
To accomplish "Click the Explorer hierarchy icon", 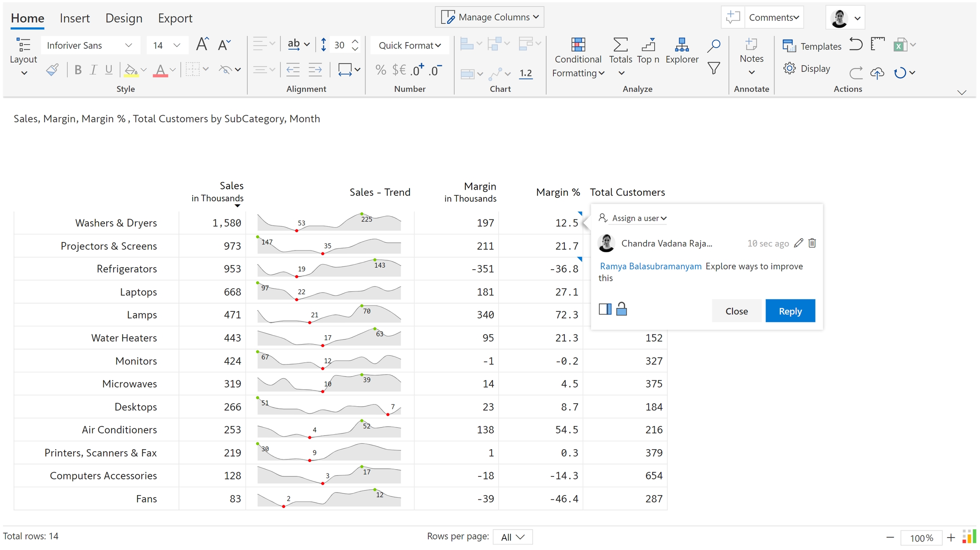I will tap(681, 45).
